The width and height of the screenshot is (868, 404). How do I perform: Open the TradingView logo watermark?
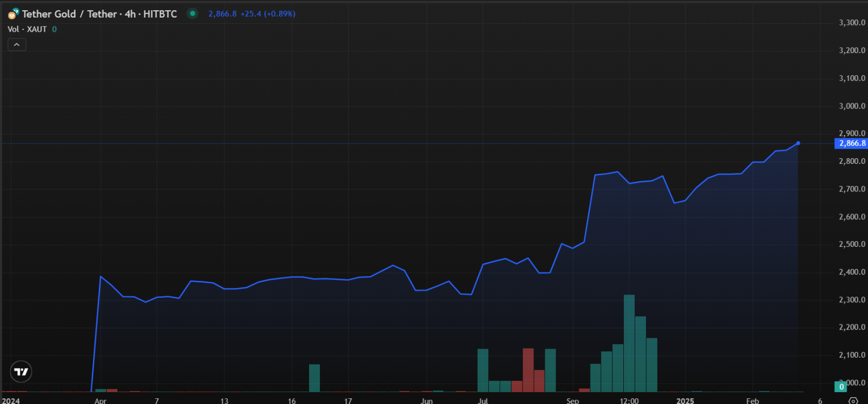pos(21,371)
